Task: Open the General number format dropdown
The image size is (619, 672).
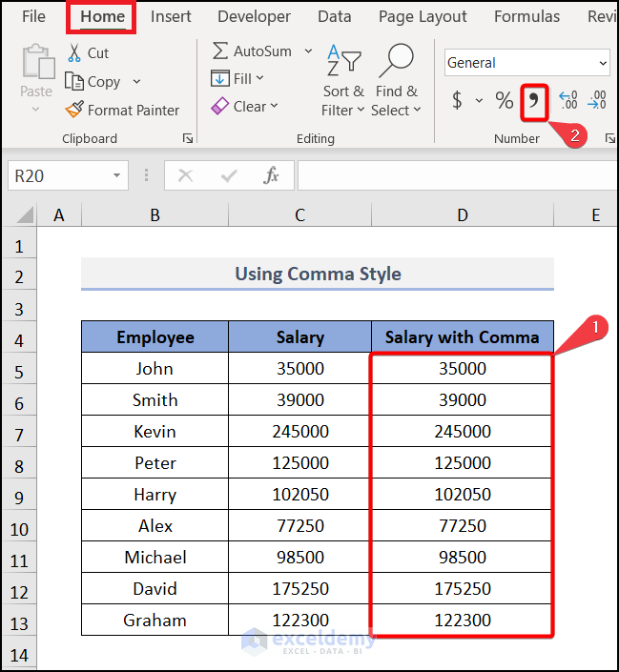Action: point(603,63)
